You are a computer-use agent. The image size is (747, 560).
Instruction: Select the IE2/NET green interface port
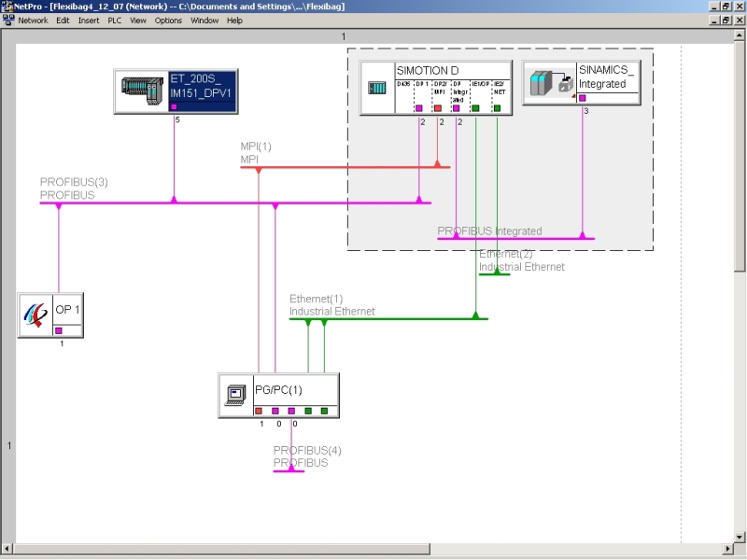[498, 108]
